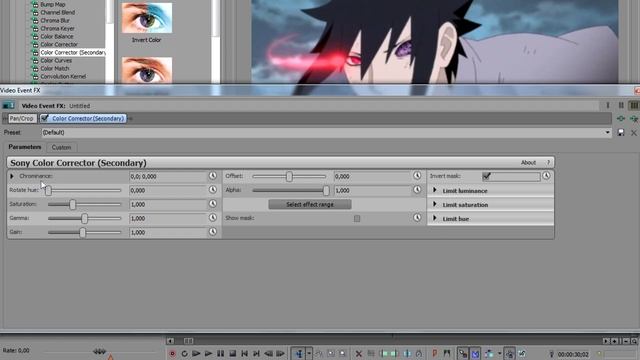The image size is (640, 360).
Task: Select Color Curves in the effects list
Action: tap(56, 60)
